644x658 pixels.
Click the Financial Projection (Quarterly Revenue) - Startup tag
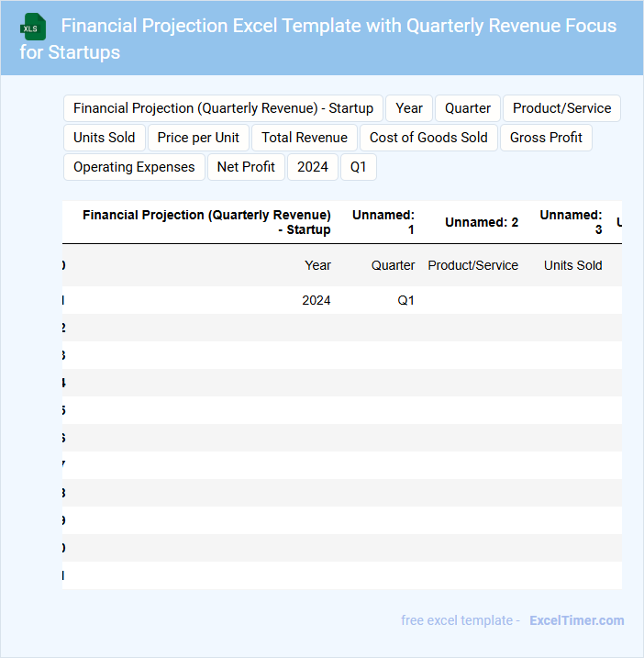click(x=223, y=108)
